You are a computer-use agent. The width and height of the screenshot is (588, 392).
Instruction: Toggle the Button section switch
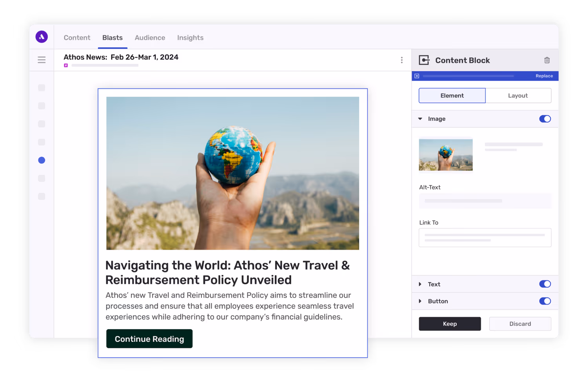click(x=545, y=301)
